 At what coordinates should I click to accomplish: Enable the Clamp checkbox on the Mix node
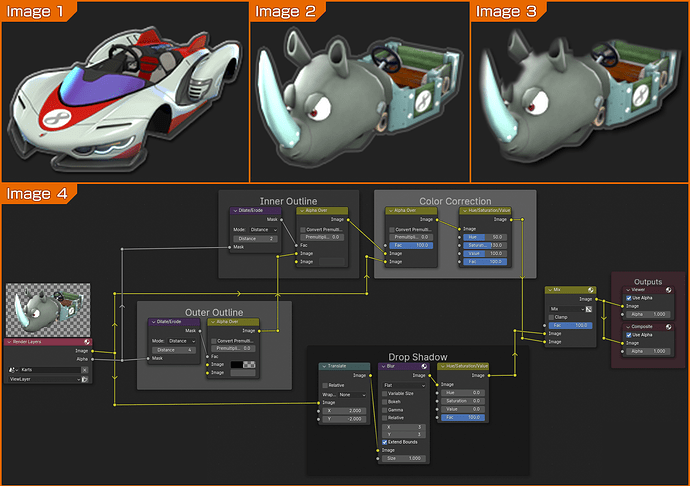[x=551, y=317]
